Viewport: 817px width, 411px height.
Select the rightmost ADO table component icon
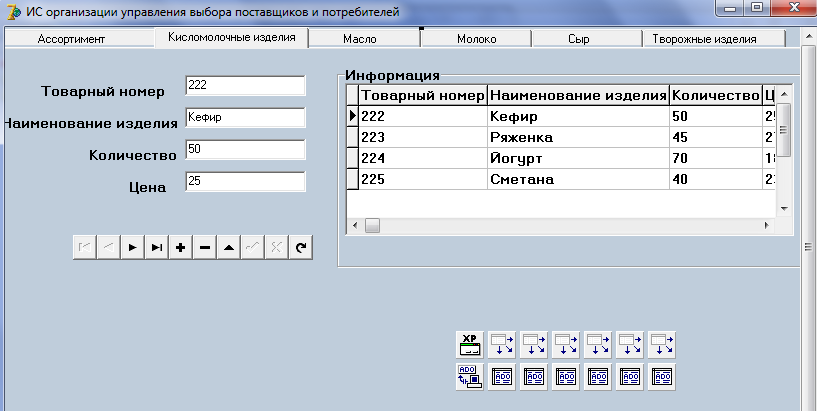click(x=662, y=377)
